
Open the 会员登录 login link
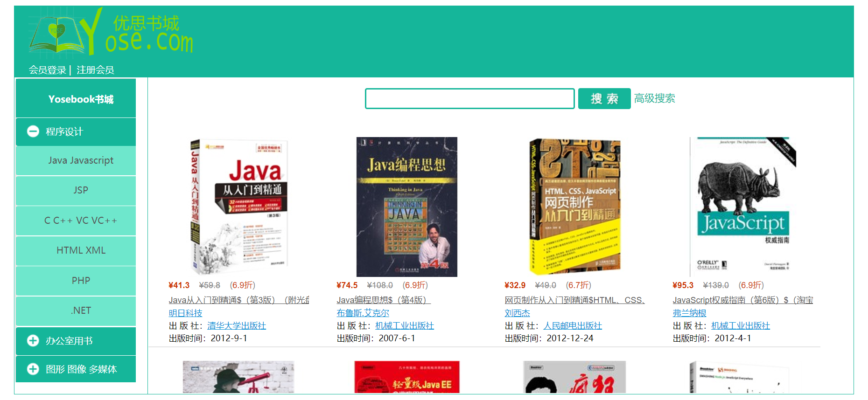click(47, 70)
